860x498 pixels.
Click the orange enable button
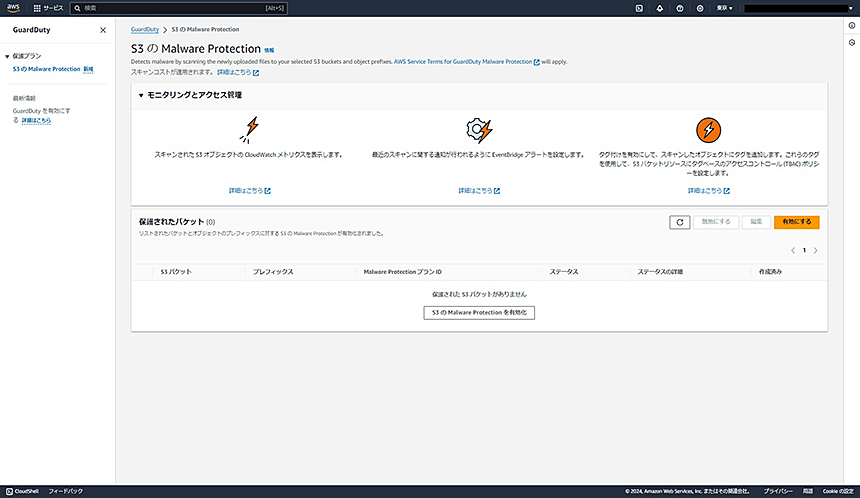[x=797, y=222]
